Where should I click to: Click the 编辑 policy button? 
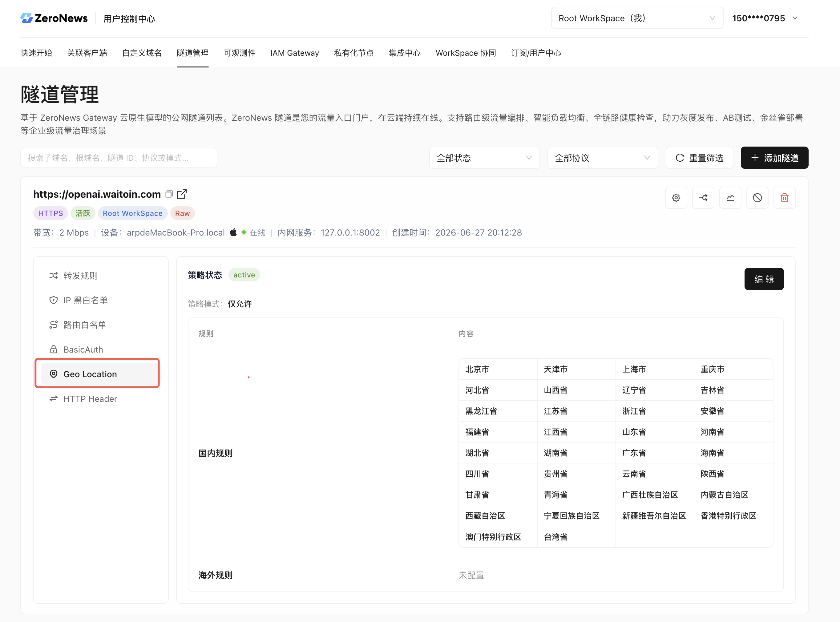(764, 279)
